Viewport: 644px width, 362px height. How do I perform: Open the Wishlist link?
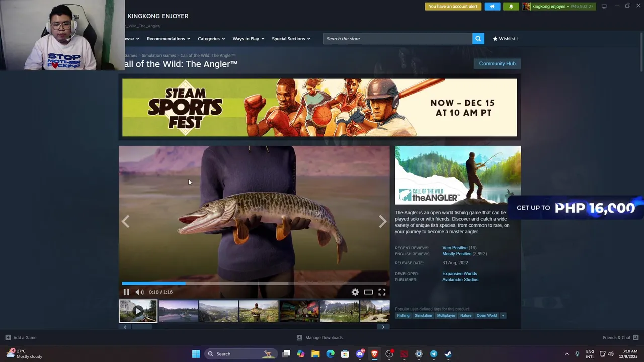(506, 39)
